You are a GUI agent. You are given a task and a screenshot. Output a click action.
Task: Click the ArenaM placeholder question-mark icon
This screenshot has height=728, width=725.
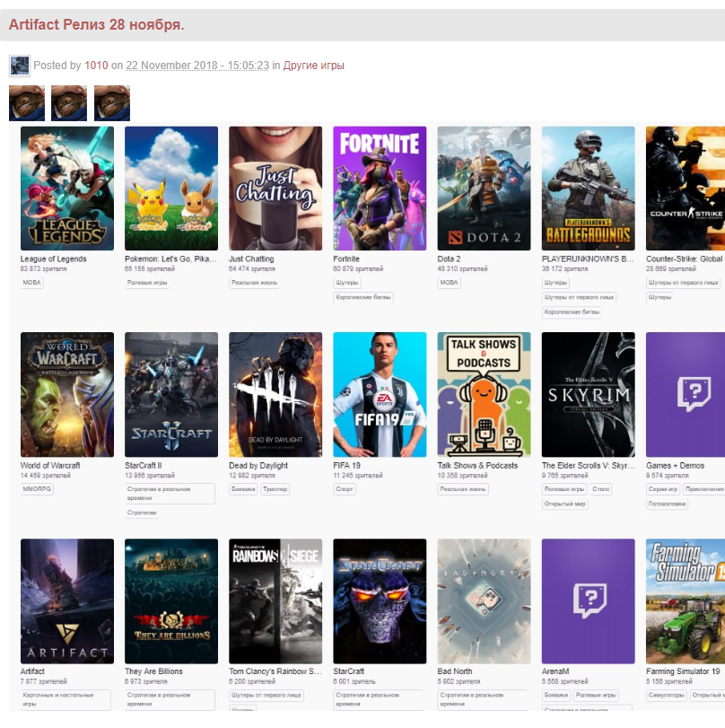click(x=590, y=601)
